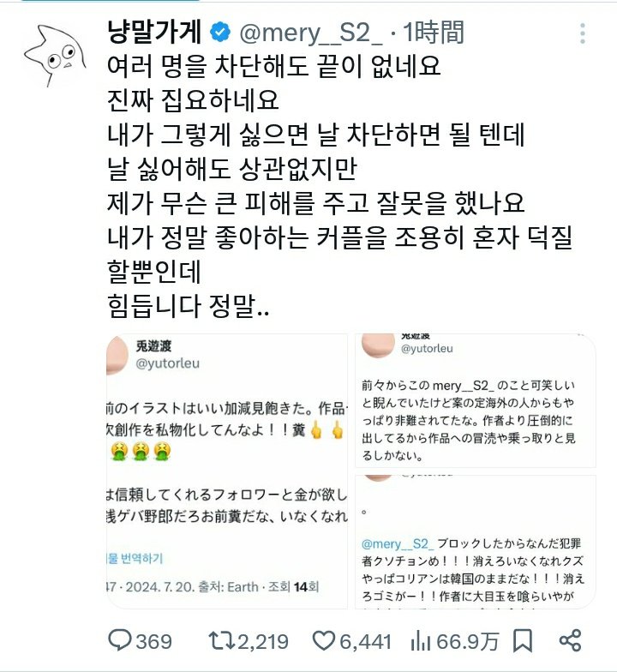This screenshot has height=672, width=617.
Task: Click the share icon
Action: pyautogui.click(x=571, y=641)
